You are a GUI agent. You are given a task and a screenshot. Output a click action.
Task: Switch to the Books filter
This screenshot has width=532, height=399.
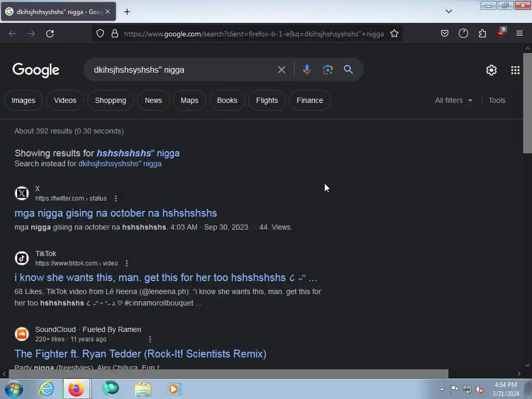(227, 100)
